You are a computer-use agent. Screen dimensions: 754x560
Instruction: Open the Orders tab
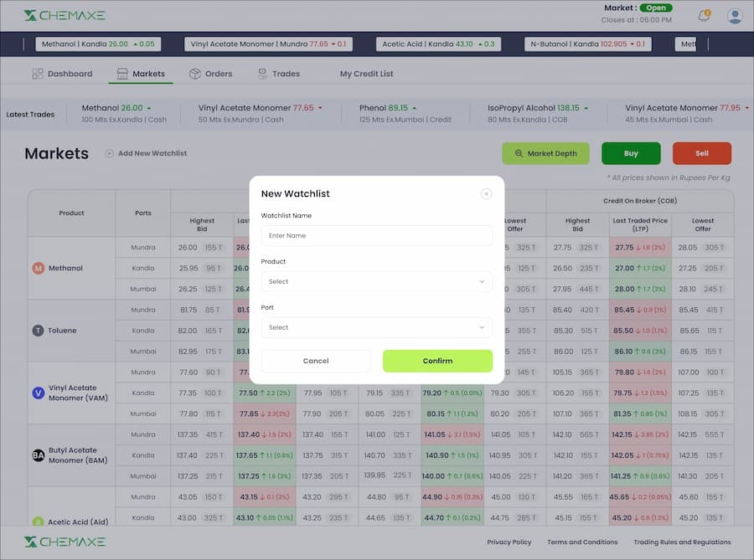pyautogui.click(x=210, y=74)
